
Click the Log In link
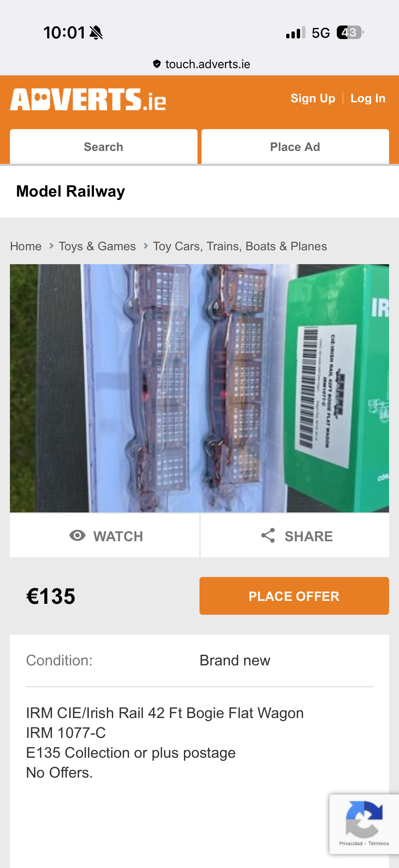point(368,98)
